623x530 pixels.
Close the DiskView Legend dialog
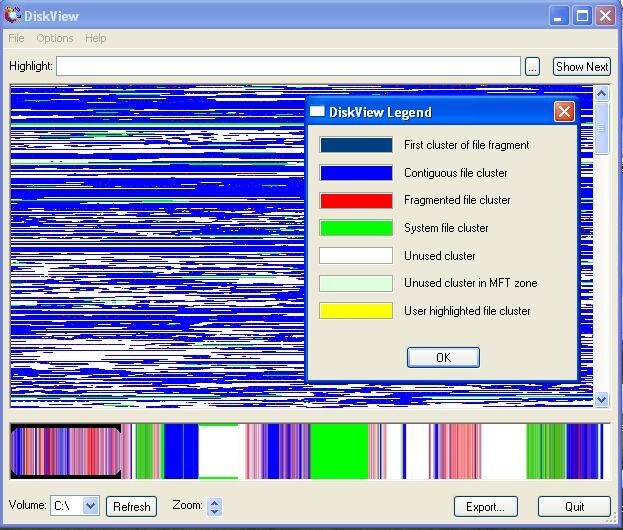pyautogui.click(x=564, y=112)
